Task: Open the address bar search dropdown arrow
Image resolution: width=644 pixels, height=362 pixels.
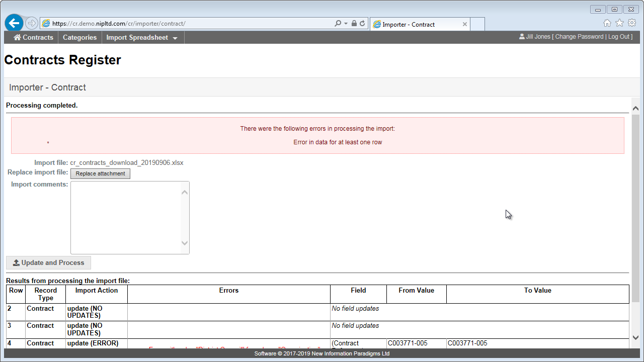Action: tap(346, 24)
